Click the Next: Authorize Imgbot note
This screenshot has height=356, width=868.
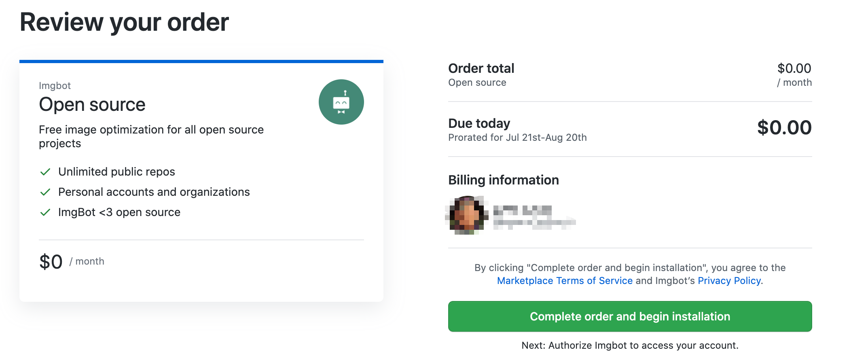630,345
